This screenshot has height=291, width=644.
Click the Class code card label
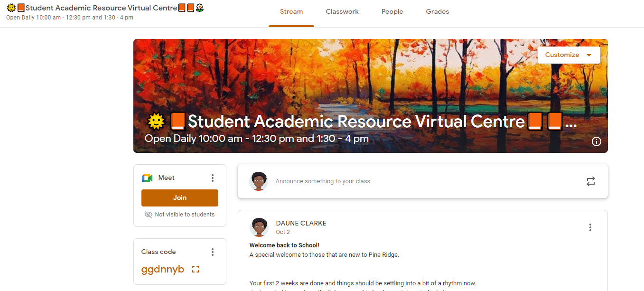click(159, 252)
